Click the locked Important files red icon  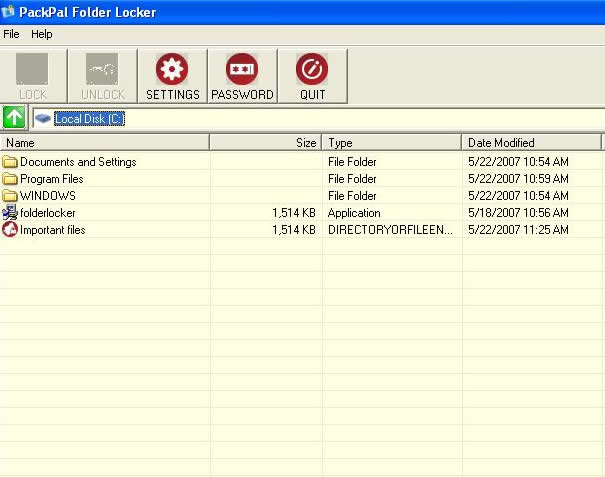(10, 230)
